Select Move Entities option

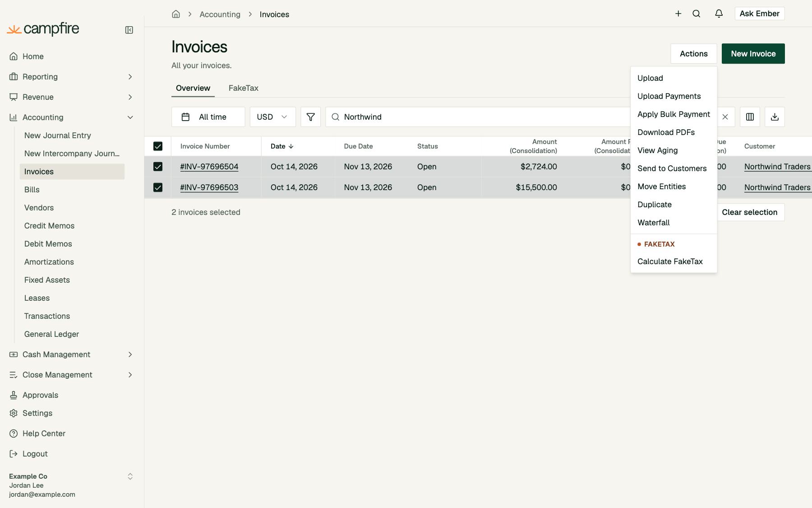[x=674, y=186]
